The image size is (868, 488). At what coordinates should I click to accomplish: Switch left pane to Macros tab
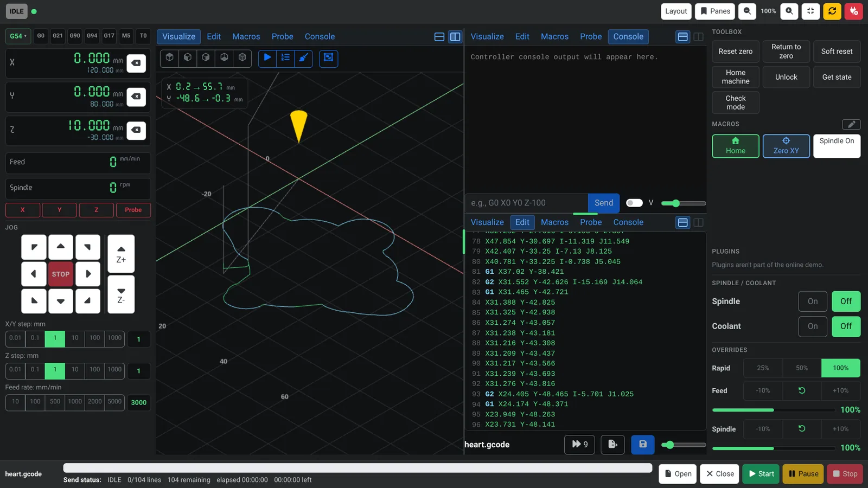(x=246, y=37)
